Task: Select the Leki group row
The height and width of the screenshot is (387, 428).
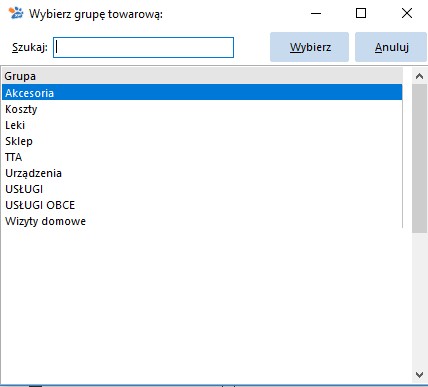Action: 202,125
